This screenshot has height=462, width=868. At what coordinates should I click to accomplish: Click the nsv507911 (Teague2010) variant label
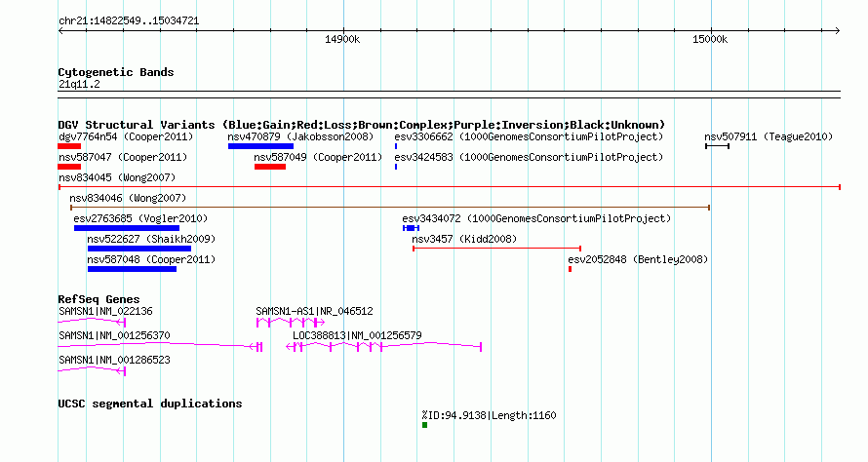[769, 136]
